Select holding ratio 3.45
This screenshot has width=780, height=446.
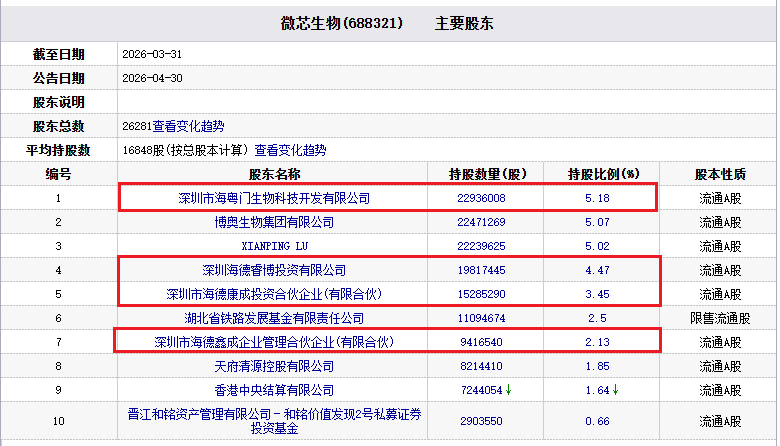point(597,294)
